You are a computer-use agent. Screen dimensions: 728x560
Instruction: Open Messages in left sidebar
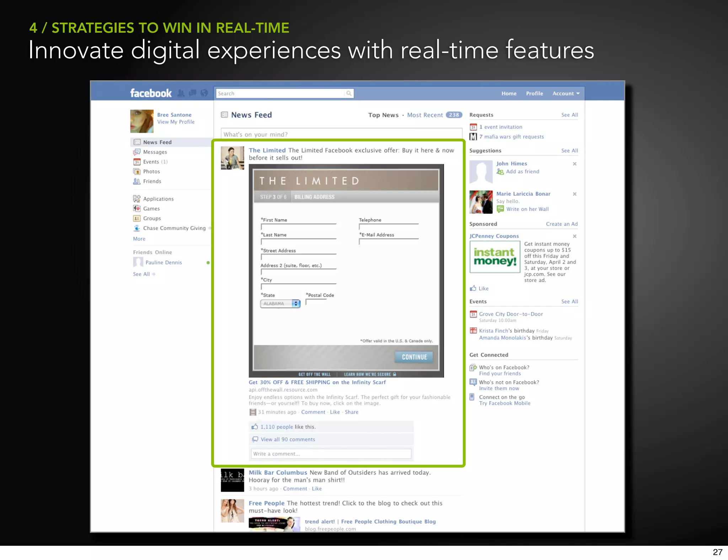pos(155,152)
